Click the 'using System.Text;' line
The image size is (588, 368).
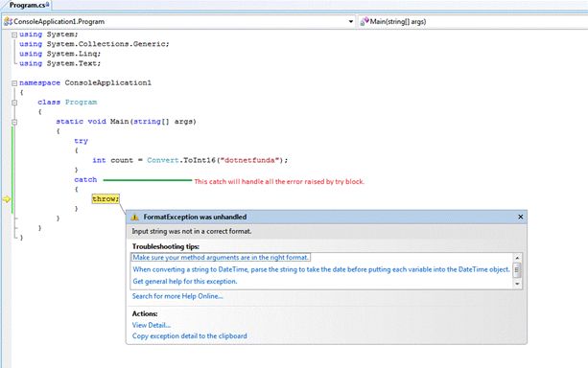[60, 63]
